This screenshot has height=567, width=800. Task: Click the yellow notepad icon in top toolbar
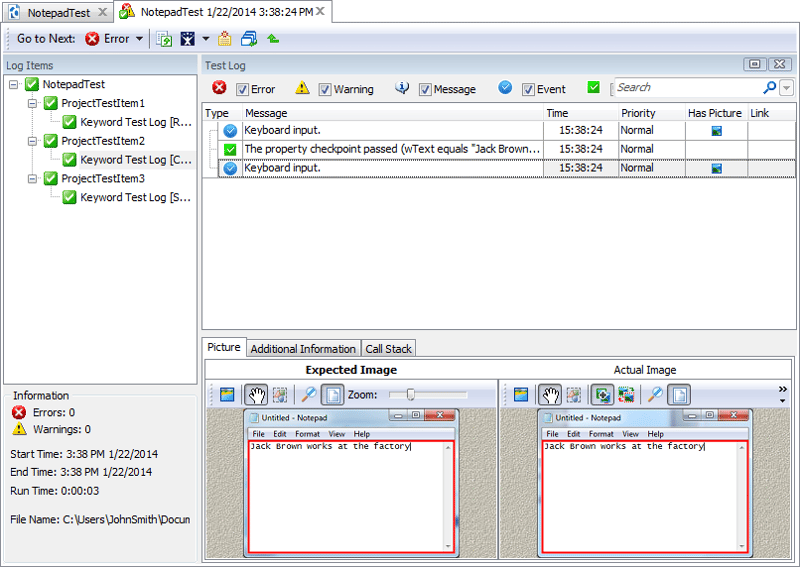tap(224, 39)
